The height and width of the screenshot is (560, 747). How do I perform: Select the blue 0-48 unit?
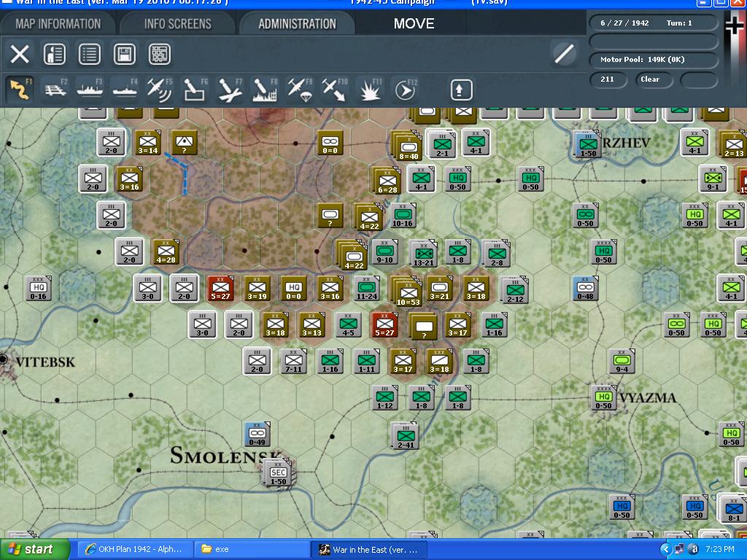click(x=586, y=288)
